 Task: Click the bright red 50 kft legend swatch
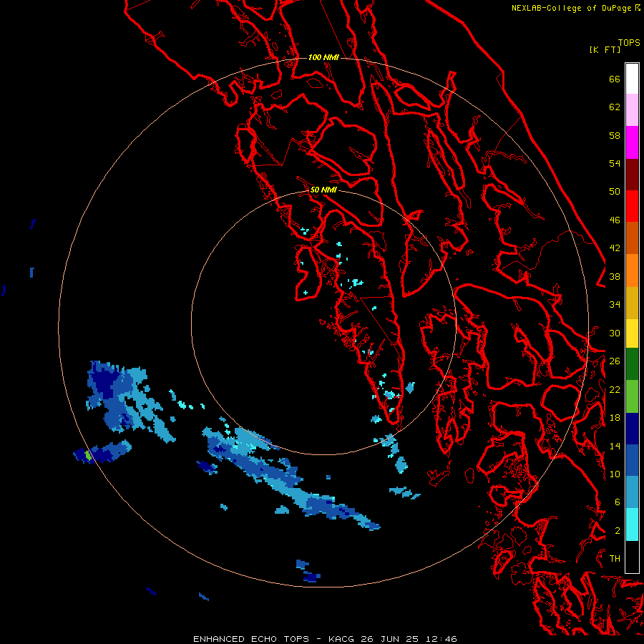click(632, 206)
